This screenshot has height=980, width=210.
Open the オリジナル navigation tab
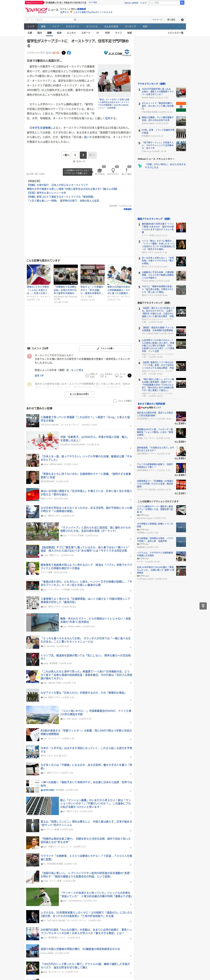92,27
